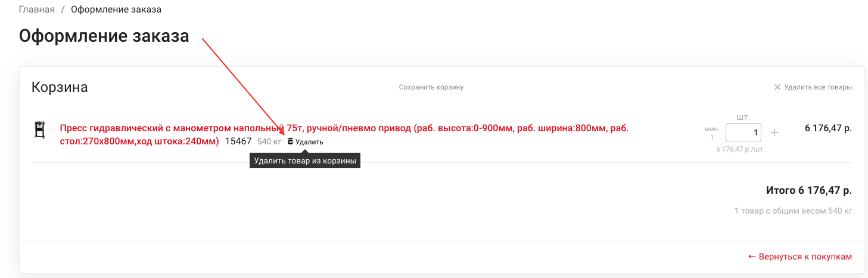The width and height of the screenshot is (868, 278).
Task: Click the '1 товар с общим весом' summary
Action: (793, 211)
